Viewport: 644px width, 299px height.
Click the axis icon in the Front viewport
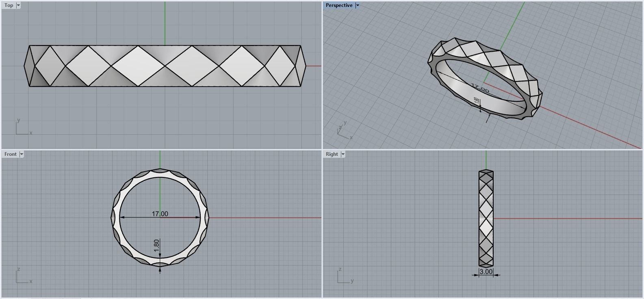click(x=24, y=275)
